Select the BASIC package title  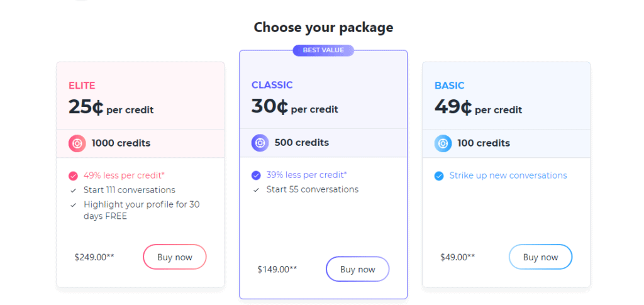pos(449,86)
